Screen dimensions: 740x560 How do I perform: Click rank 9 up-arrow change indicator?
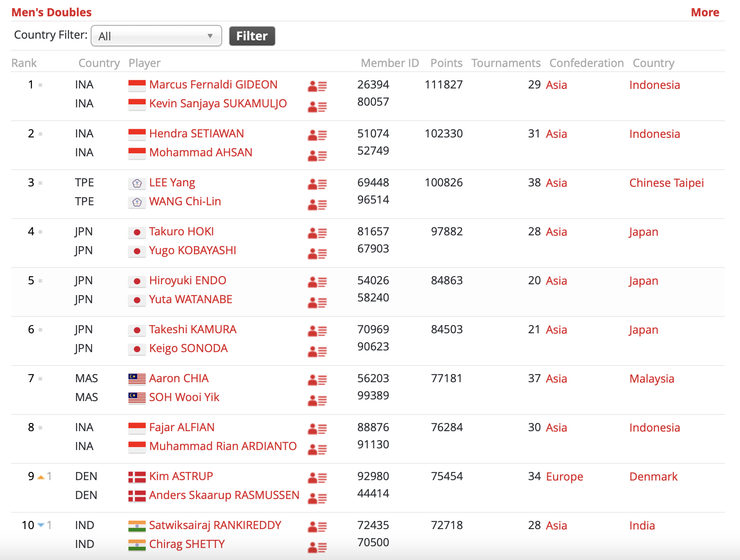[41, 477]
